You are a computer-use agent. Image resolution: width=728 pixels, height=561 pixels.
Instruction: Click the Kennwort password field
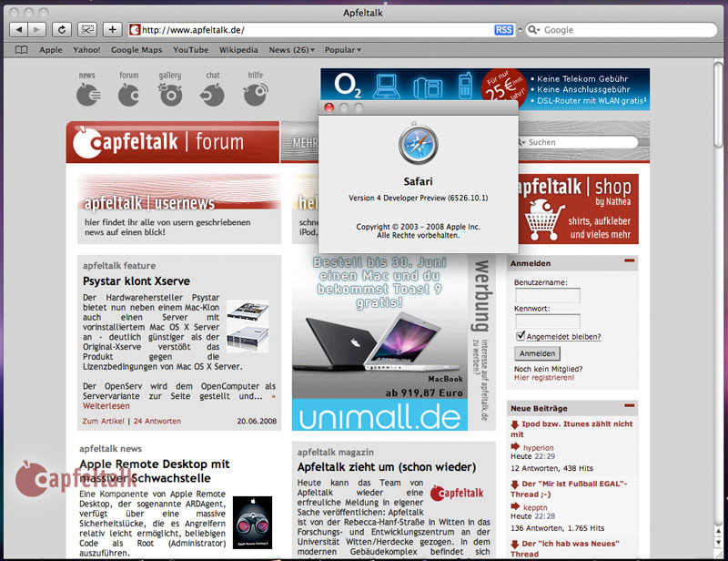pyautogui.click(x=548, y=321)
